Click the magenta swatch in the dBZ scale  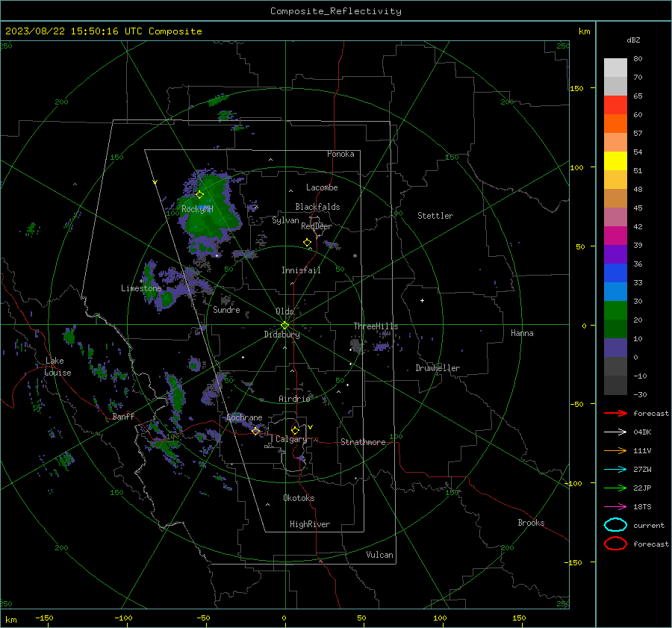pyautogui.click(x=615, y=235)
